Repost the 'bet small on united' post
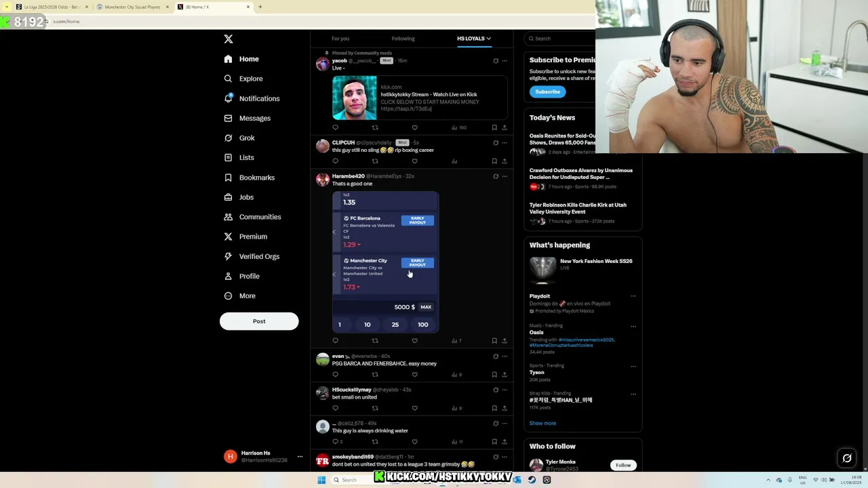Image resolution: width=868 pixels, height=488 pixels. click(375, 408)
